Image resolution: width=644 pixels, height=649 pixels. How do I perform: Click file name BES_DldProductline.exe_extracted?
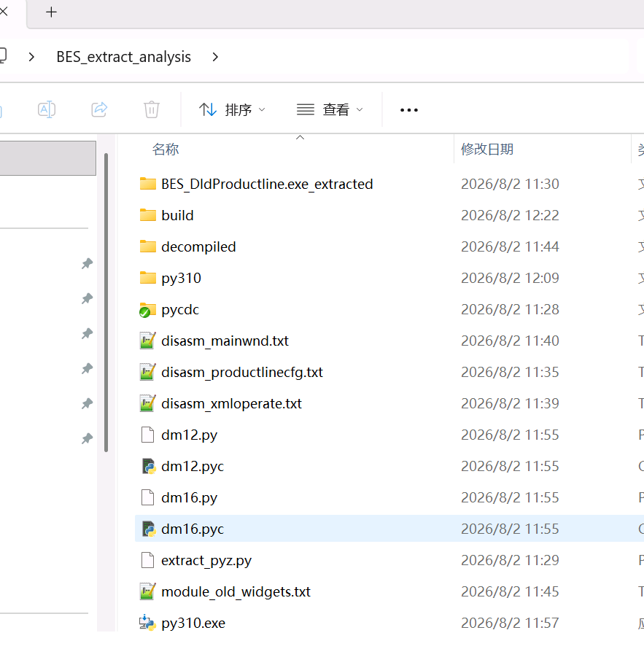(267, 184)
